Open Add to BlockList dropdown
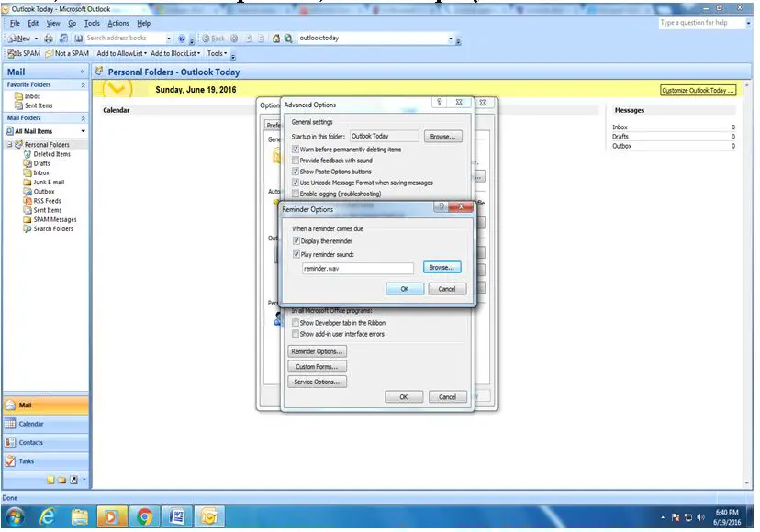760x532 pixels. 175,53
